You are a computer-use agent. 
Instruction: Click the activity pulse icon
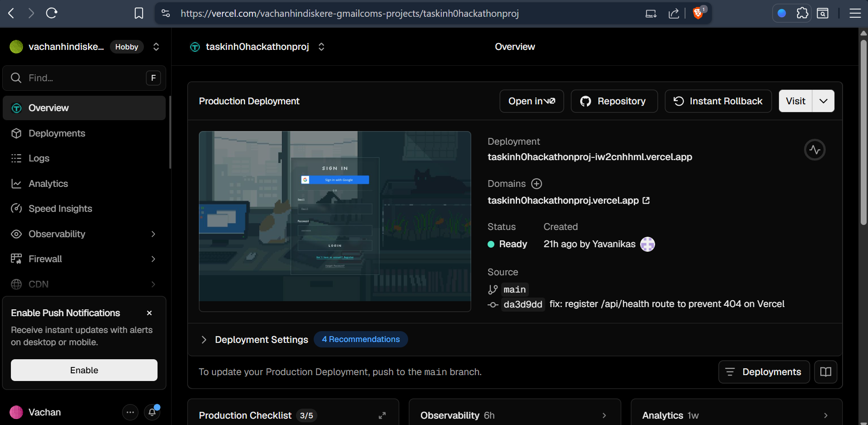(x=815, y=150)
